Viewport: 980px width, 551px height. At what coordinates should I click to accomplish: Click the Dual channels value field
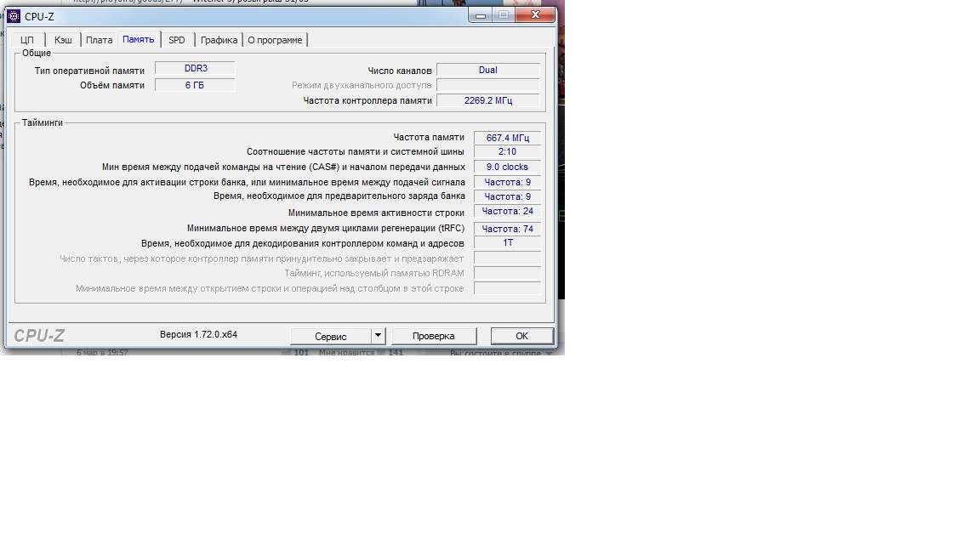(487, 70)
